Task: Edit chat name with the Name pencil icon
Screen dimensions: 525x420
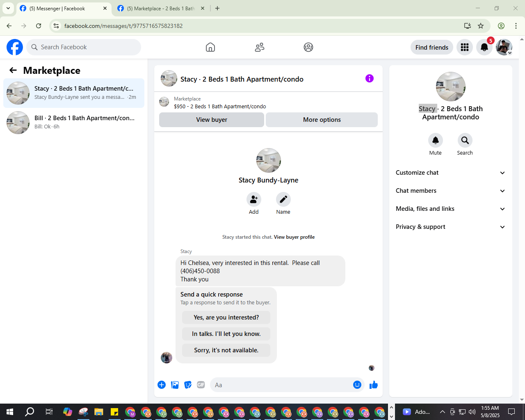Action: coord(283,199)
